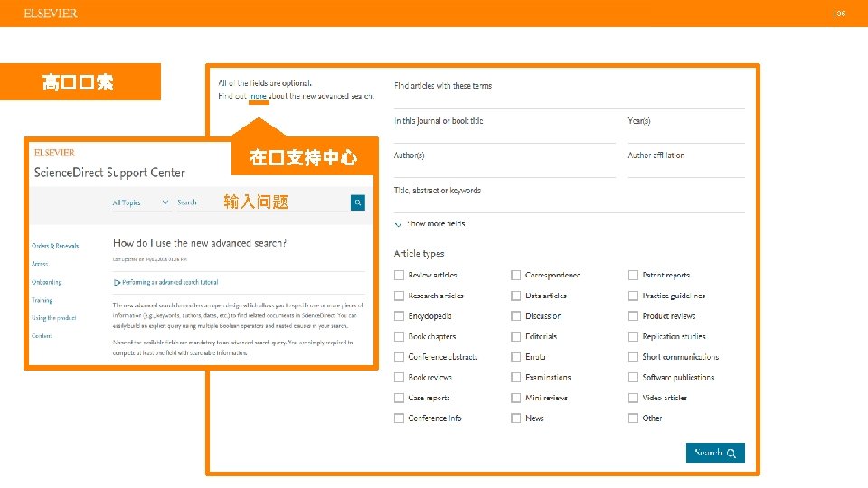Check the Patent reports box

633,275
